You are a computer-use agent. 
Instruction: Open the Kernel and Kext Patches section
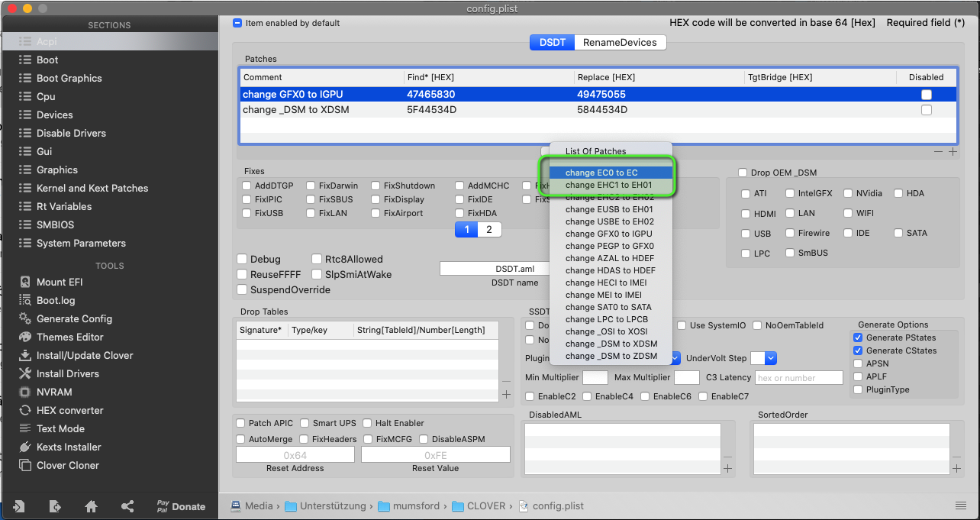pos(92,188)
